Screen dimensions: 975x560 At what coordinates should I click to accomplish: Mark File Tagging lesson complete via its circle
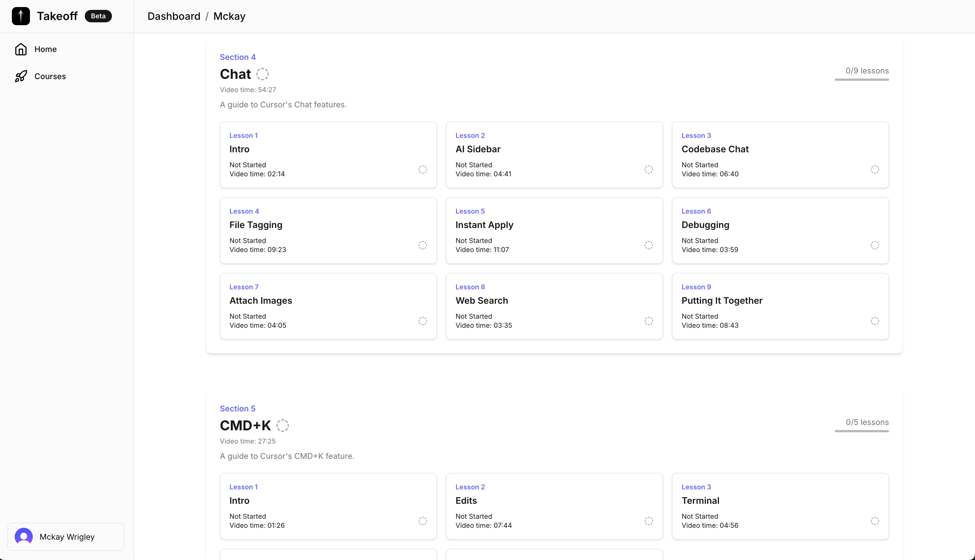[x=423, y=245]
